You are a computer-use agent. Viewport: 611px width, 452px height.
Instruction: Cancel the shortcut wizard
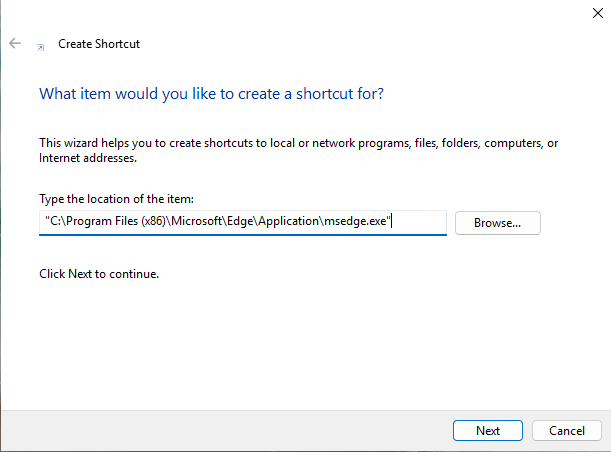click(x=567, y=431)
